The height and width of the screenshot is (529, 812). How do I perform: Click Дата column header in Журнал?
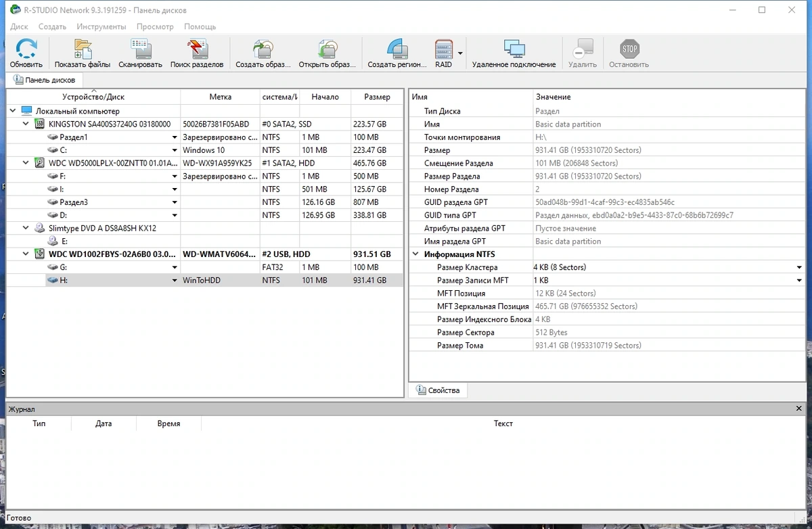104,423
